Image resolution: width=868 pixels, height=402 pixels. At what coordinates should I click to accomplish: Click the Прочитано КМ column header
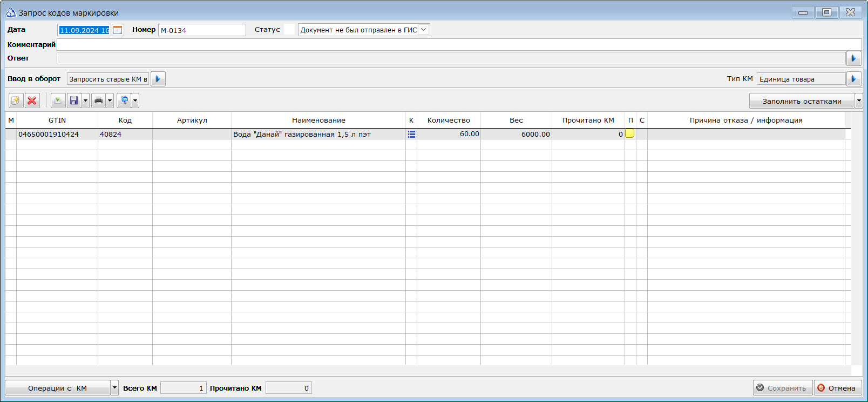pyautogui.click(x=588, y=120)
